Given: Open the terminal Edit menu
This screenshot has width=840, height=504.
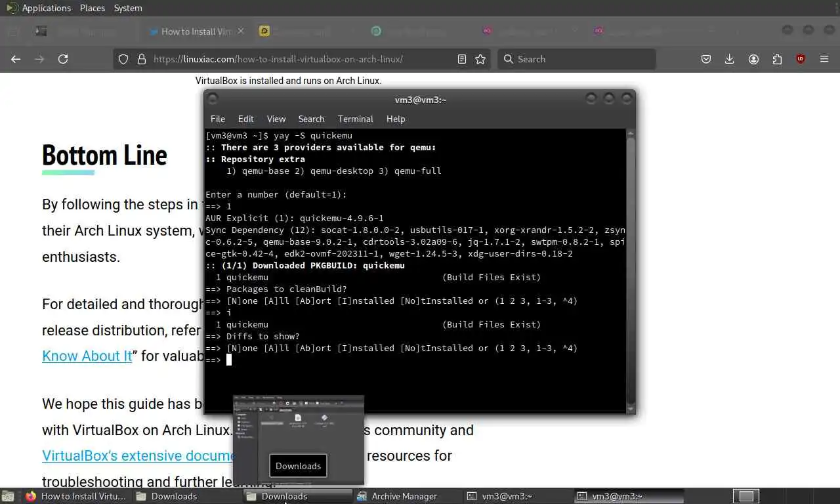Looking at the screenshot, I should pos(246,119).
